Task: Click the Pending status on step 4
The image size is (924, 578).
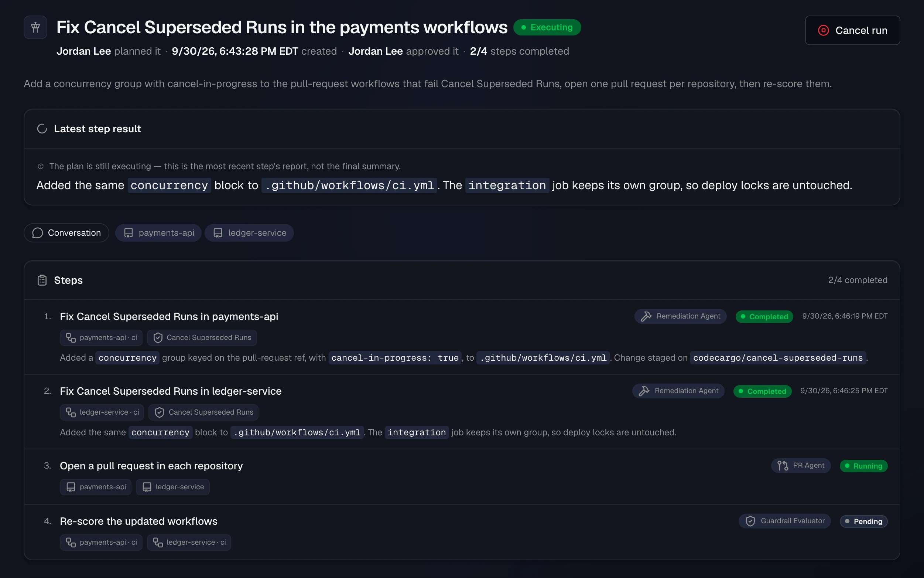Action: coord(863,521)
